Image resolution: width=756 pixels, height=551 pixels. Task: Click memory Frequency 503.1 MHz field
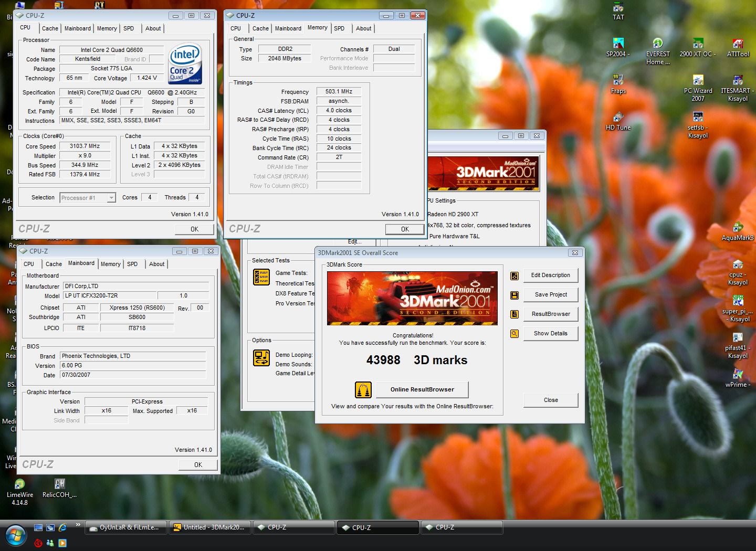pos(339,91)
